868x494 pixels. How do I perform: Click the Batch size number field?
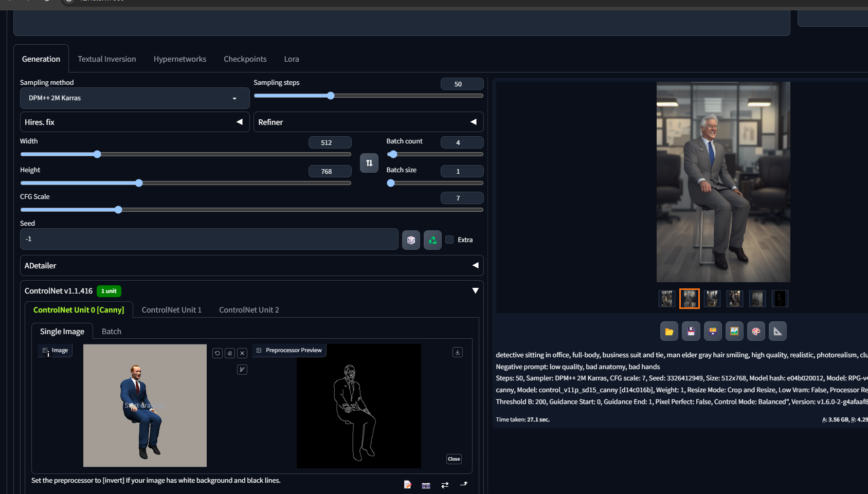click(462, 171)
